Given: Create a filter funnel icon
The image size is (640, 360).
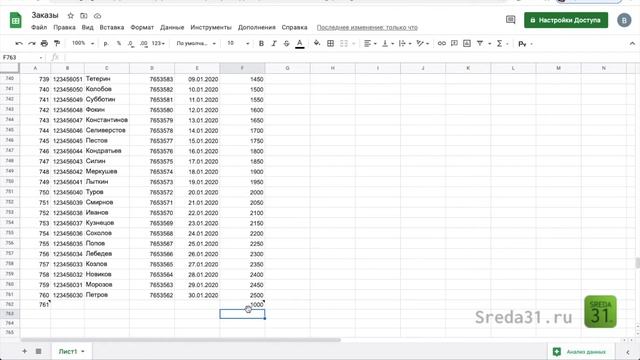Looking at the screenshot, I should tap(480, 43).
